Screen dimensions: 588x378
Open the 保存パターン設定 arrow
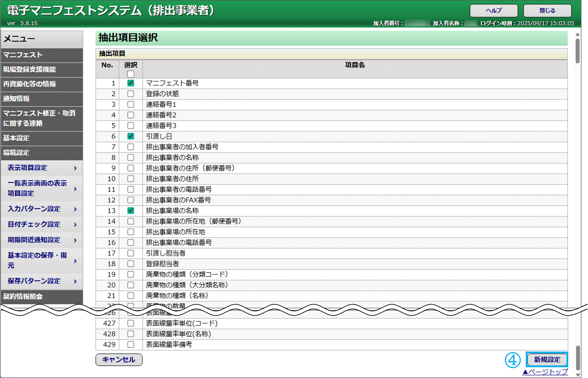(75, 281)
